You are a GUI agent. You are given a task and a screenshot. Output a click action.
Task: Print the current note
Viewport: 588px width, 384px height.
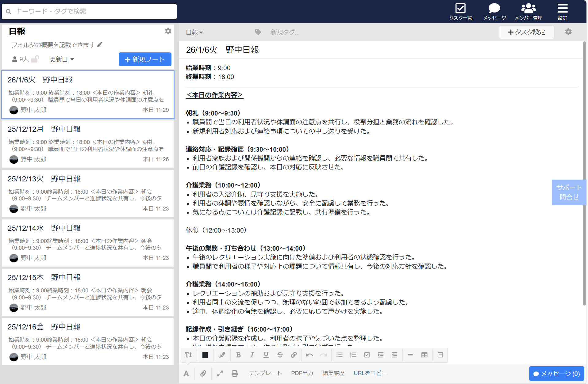coord(235,373)
